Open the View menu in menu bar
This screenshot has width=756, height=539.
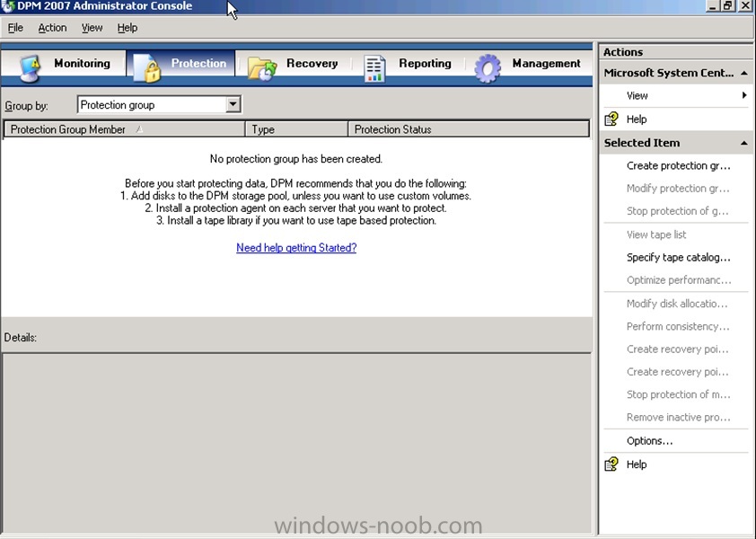(x=92, y=28)
